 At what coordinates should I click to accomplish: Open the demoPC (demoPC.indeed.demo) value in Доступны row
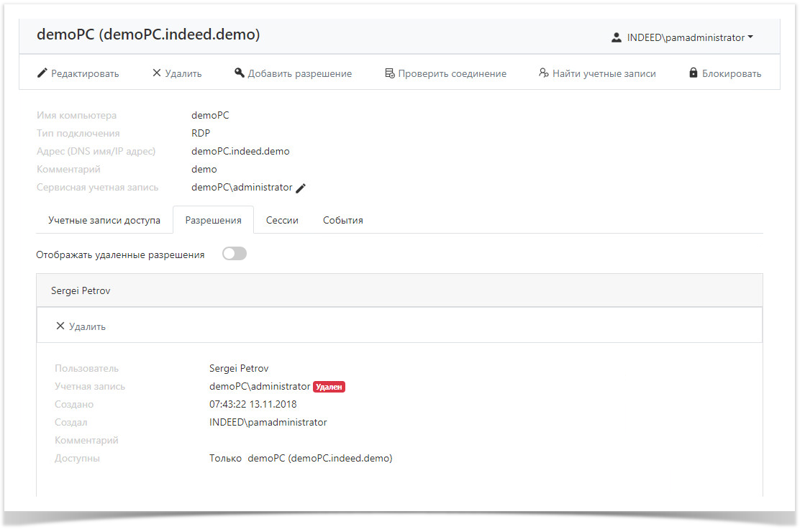pos(319,459)
